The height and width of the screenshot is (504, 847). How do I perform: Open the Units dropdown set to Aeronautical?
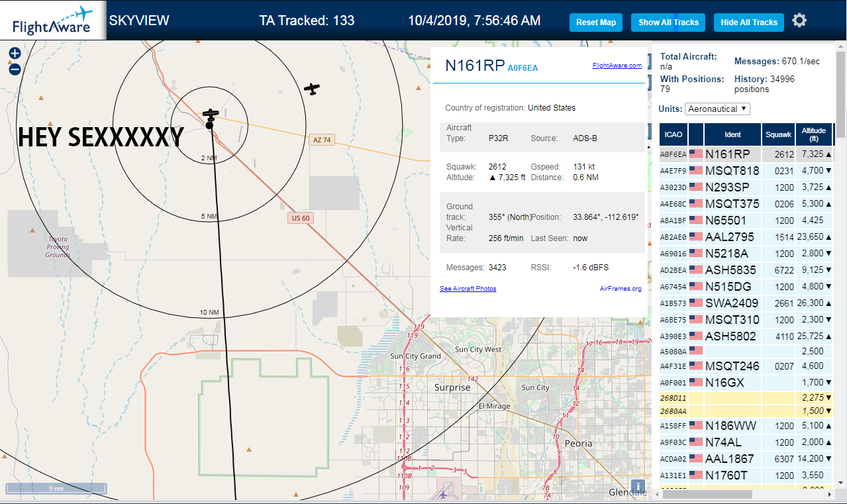coord(717,109)
